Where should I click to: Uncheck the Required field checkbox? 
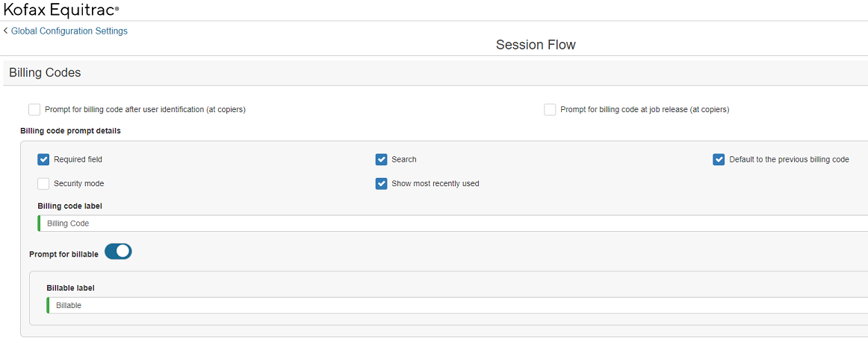tap(44, 159)
